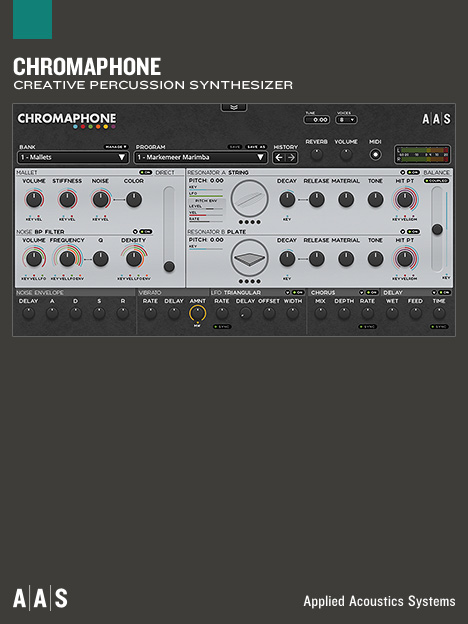Open the Chorus type selector
Screen dimensions: 468x624
coord(361,292)
